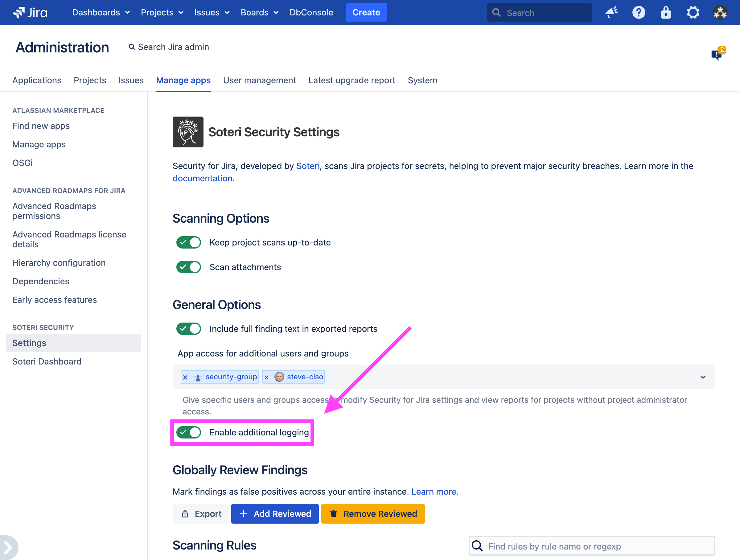
Task: Open notifications with the badge showing 2
Action: pos(717,54)
